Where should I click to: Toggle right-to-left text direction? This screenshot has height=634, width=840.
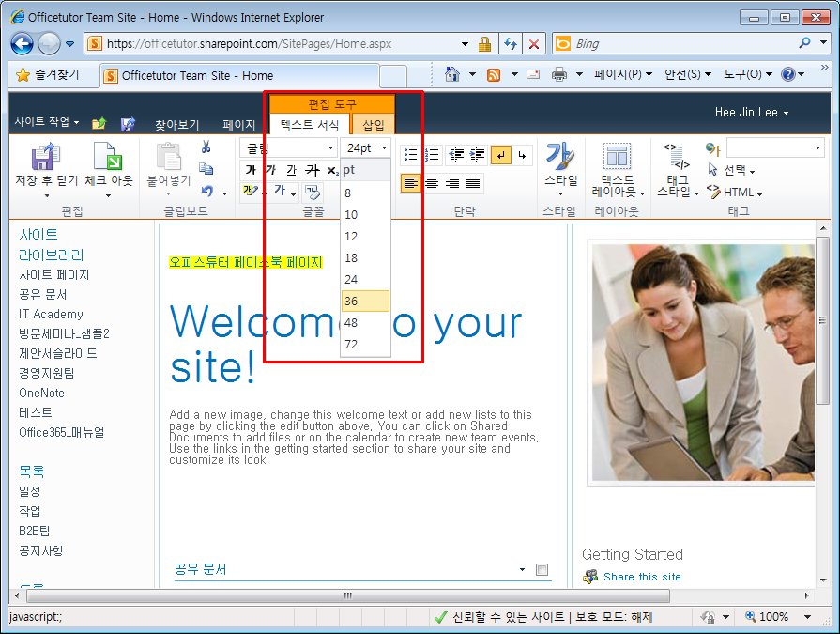point(522,155)
